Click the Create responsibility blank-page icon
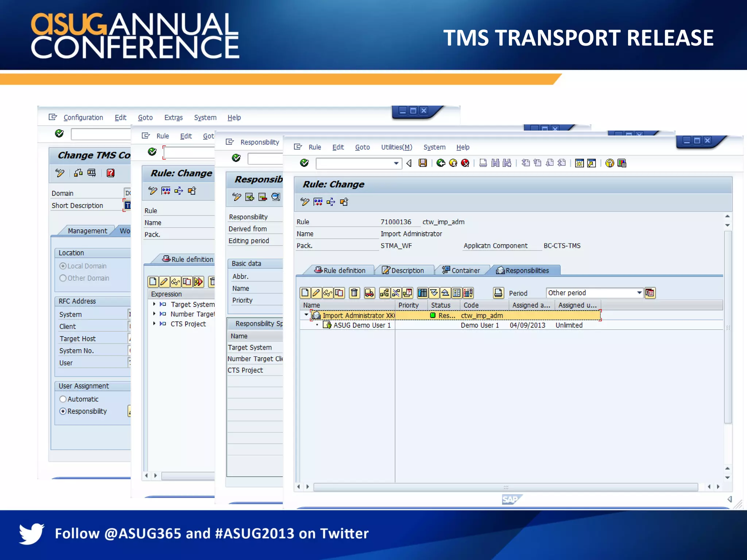 (x=305, y=293)
